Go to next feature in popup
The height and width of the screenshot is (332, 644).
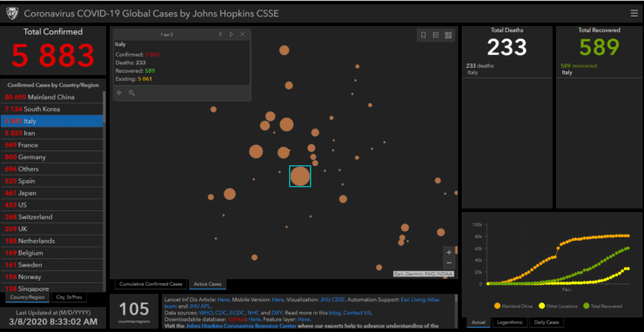click(x=231, y=34)
